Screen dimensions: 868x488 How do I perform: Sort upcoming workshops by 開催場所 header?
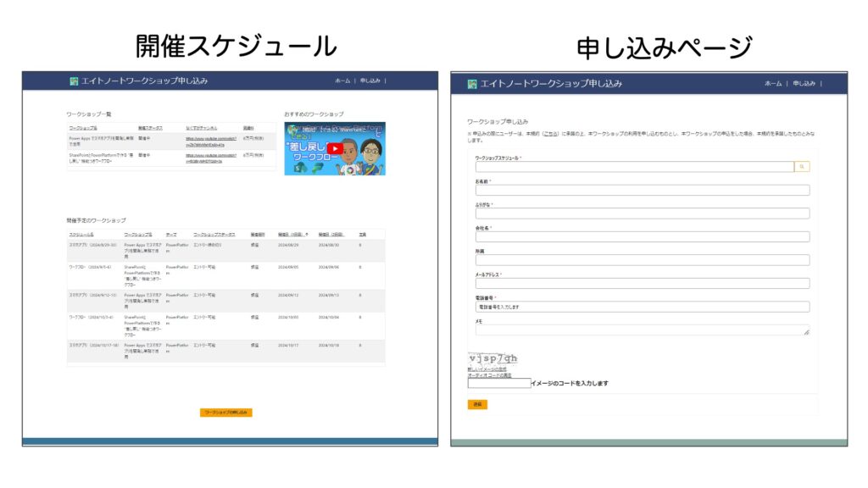(x=258, y=235)
